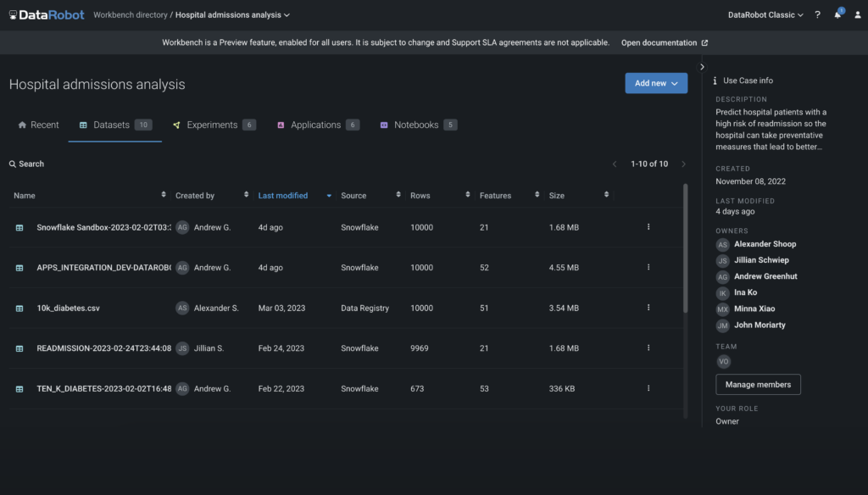868x495 pixels.
Task: Click dataset icon for 10k_diabetes.csv row
Action: pyautogui.click(x=19, y=309)
